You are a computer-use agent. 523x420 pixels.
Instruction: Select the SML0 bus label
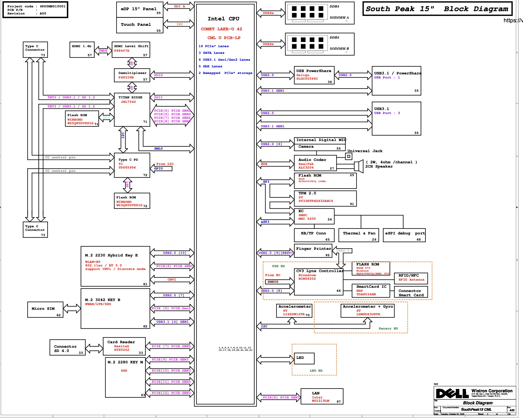click(158, 148)
